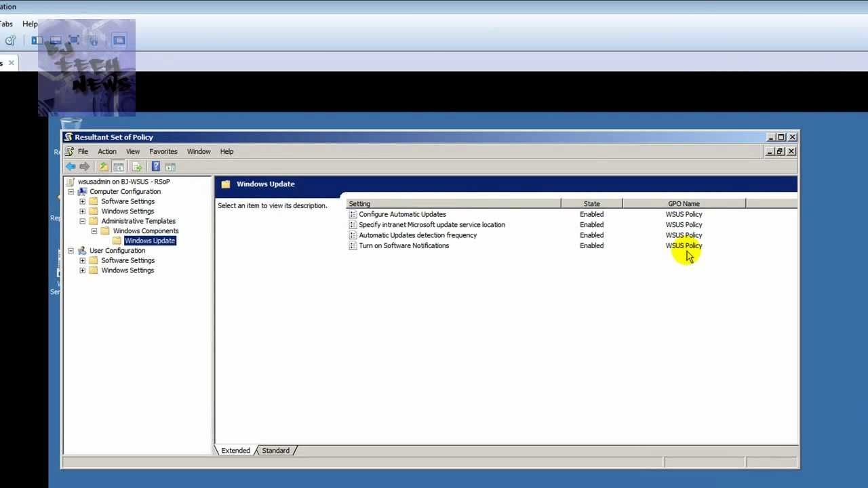Click Enabled state of Turn on Software Notifications
Screen dimensions: 868x488
[591, 245]
